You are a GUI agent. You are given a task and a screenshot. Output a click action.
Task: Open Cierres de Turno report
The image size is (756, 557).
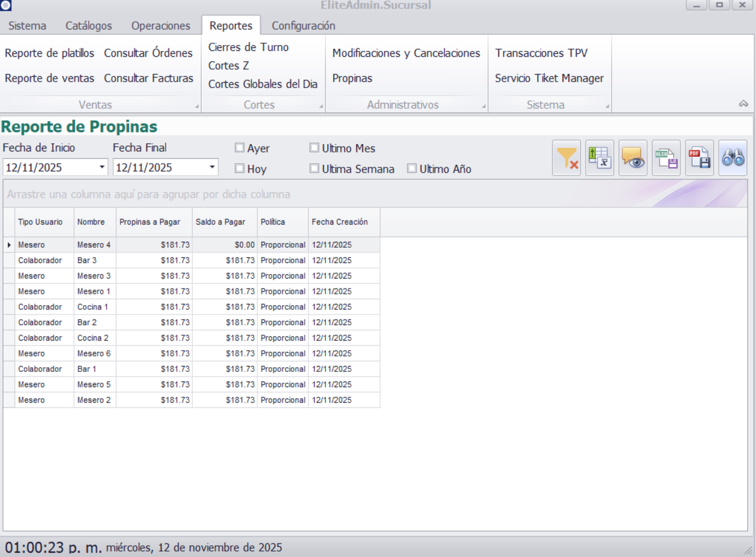pos(248,47)
